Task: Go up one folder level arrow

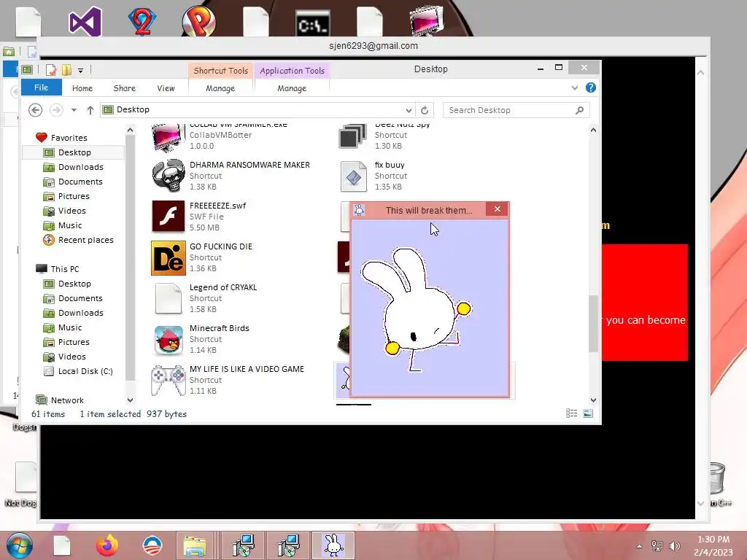Action: 90,110
